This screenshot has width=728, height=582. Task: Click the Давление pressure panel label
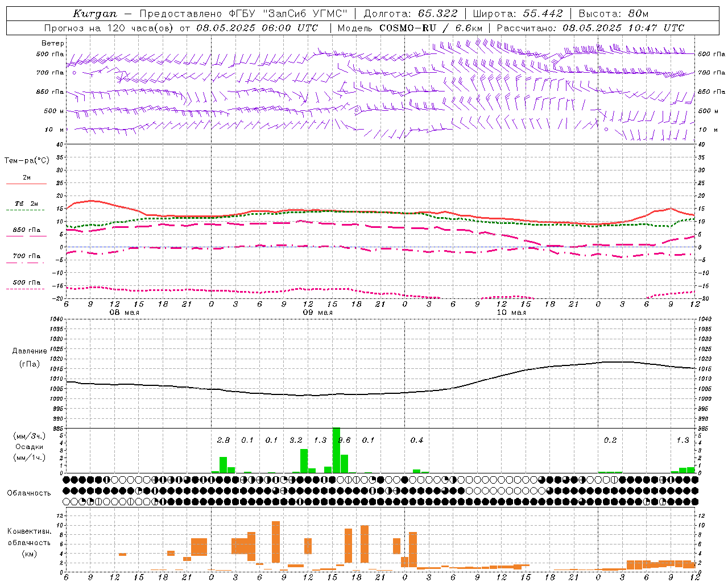pos(30,351)
